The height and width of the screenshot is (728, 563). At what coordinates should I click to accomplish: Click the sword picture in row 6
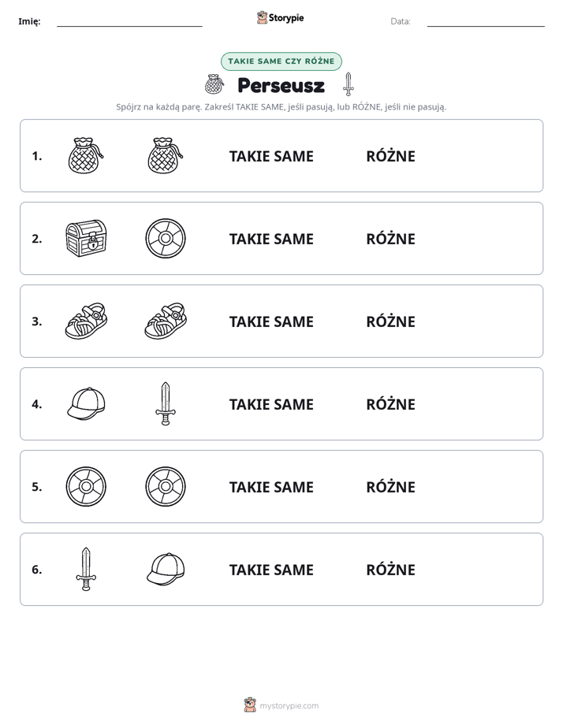86,569
